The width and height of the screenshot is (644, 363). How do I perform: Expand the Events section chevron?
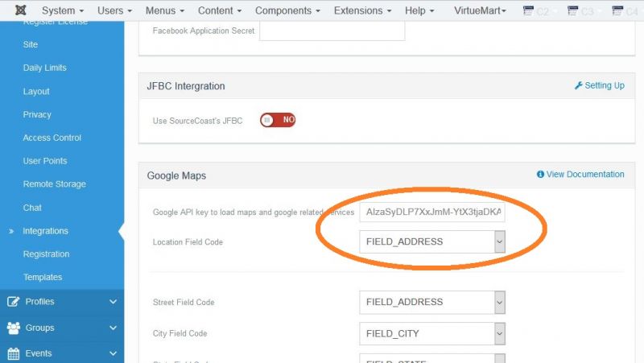point(113,353)
